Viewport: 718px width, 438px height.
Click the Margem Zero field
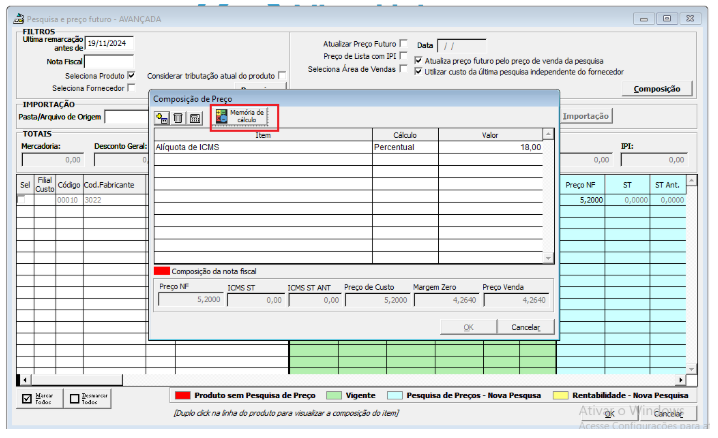click(x=446, y=300)
